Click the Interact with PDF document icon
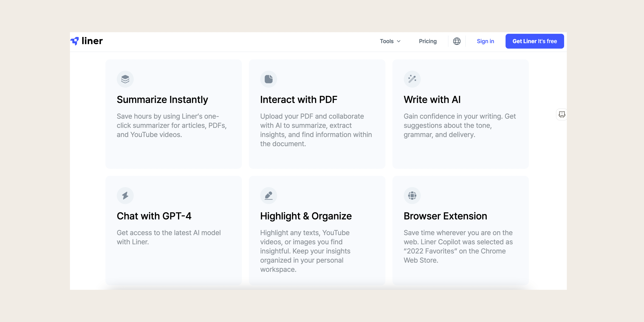Screen dimensions: 644x322 coord(269,79)
